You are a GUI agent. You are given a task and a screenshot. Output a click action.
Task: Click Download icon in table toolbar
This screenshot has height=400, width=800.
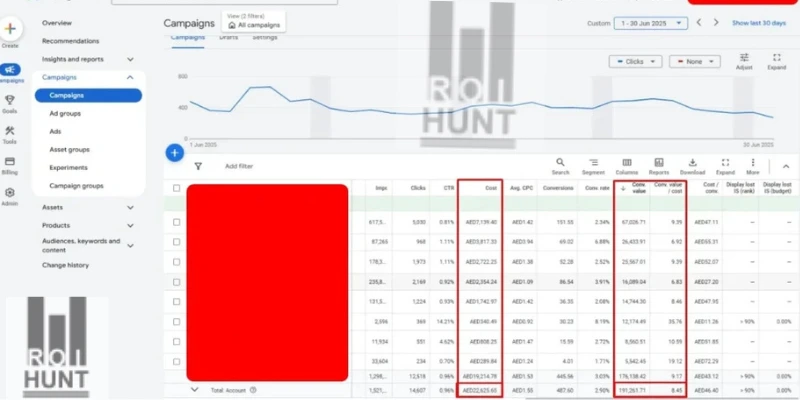(692, 162)
